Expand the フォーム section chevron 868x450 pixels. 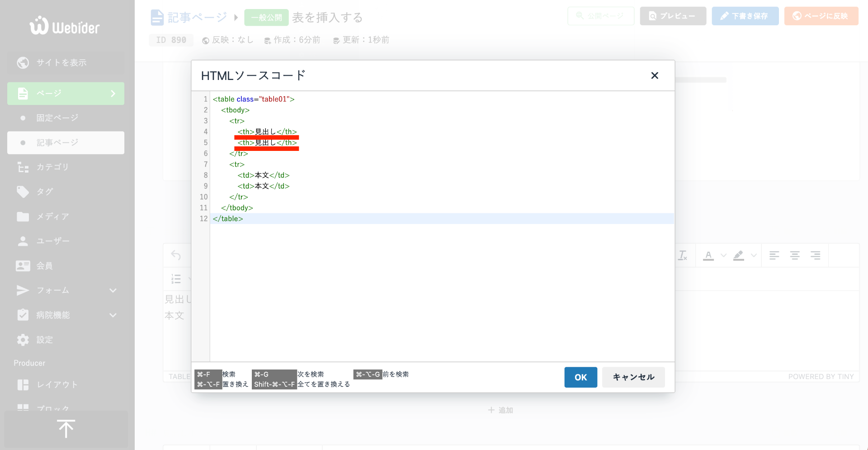(113, 291)
